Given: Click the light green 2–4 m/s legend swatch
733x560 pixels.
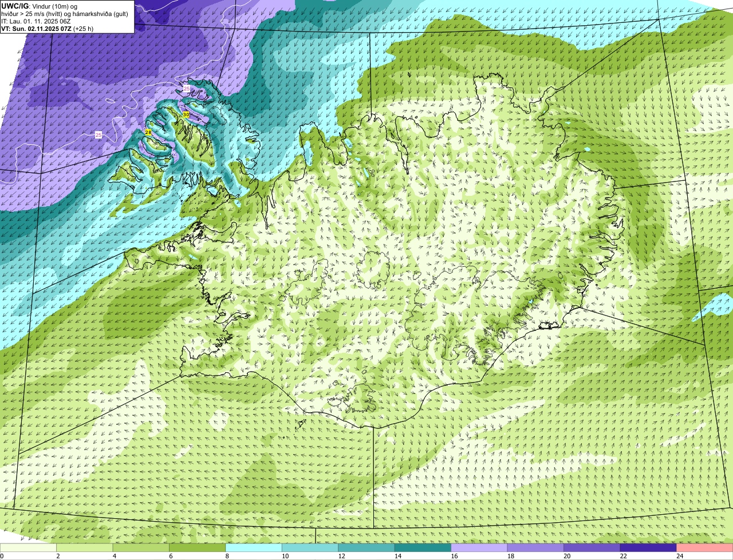Looking at the screenshot, I should click(85, 548).
